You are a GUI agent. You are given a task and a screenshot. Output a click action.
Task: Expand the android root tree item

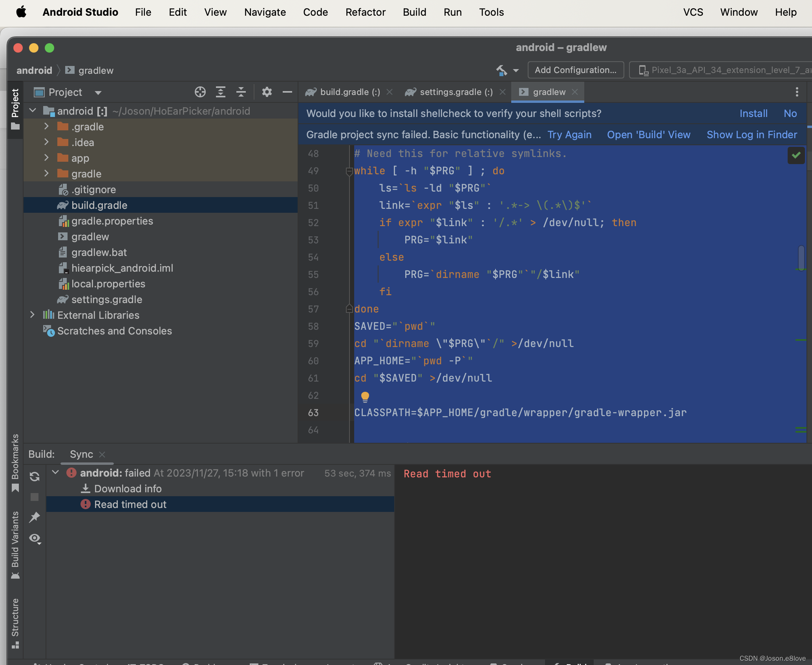[x=35, y=111]
